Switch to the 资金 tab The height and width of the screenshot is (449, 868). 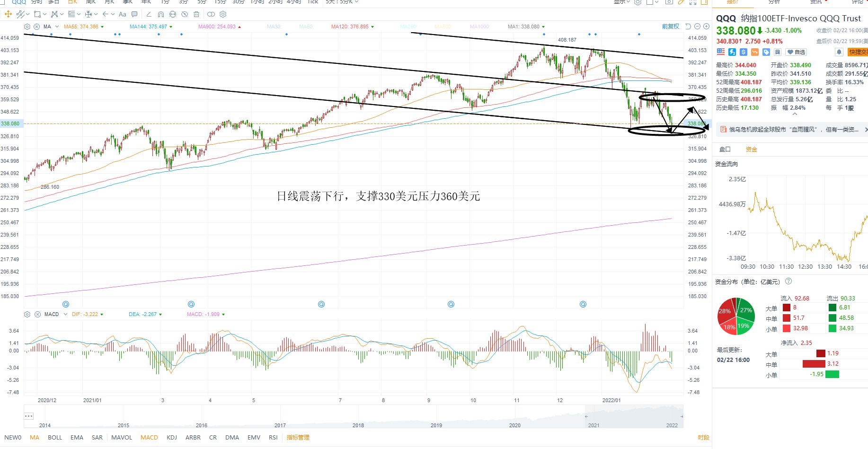click(x=752, y=150)
